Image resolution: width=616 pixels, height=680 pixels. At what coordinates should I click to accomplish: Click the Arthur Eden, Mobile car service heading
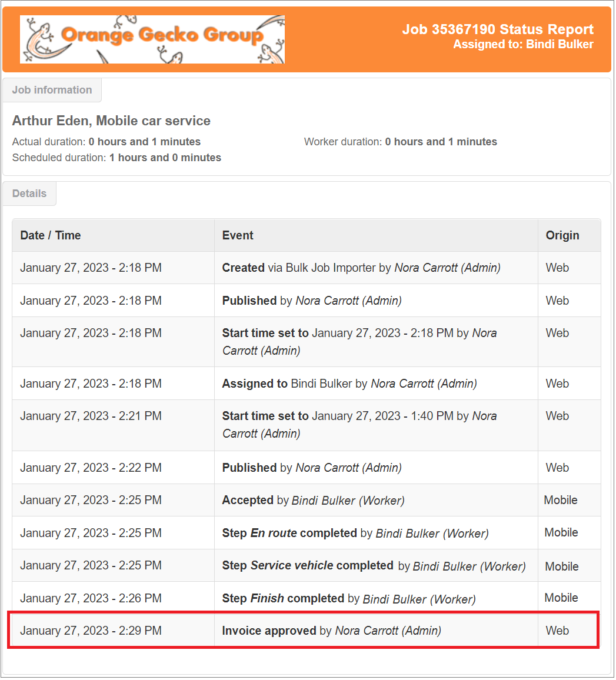pyautogui.click(x=111, y=121)
